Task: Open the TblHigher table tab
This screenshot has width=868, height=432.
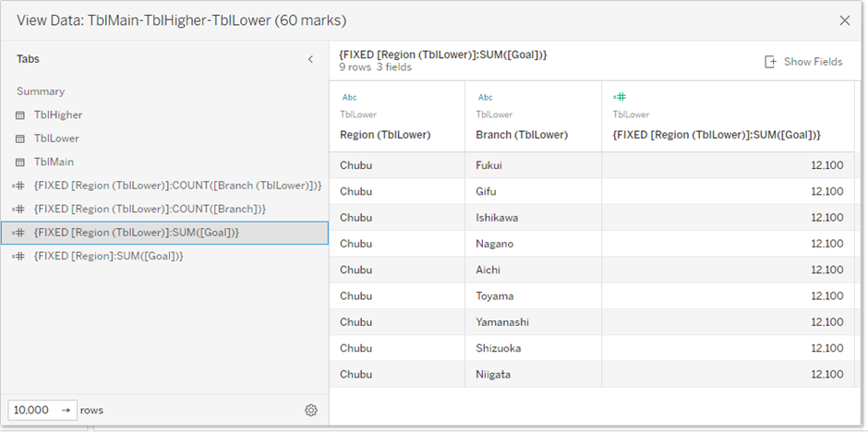Action: coord(57,115)
